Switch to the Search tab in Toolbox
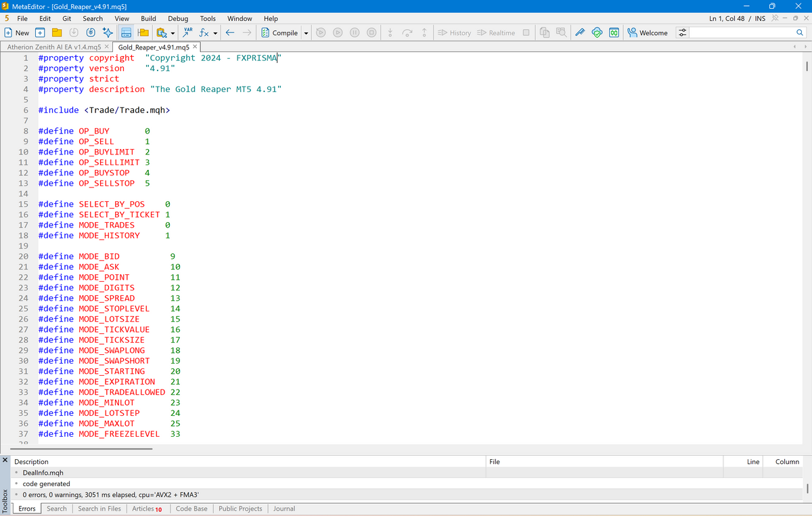The image size is (812, 516). (57, 509)
